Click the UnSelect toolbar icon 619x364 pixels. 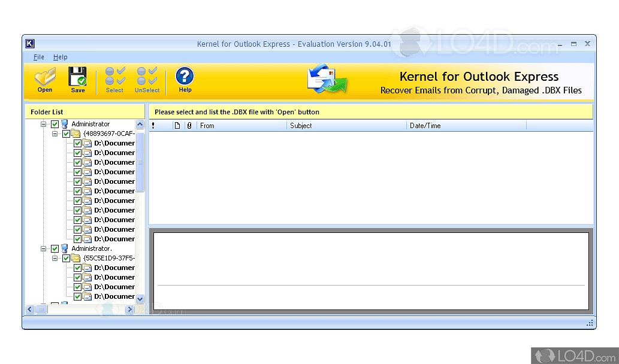tap(147, 78)
